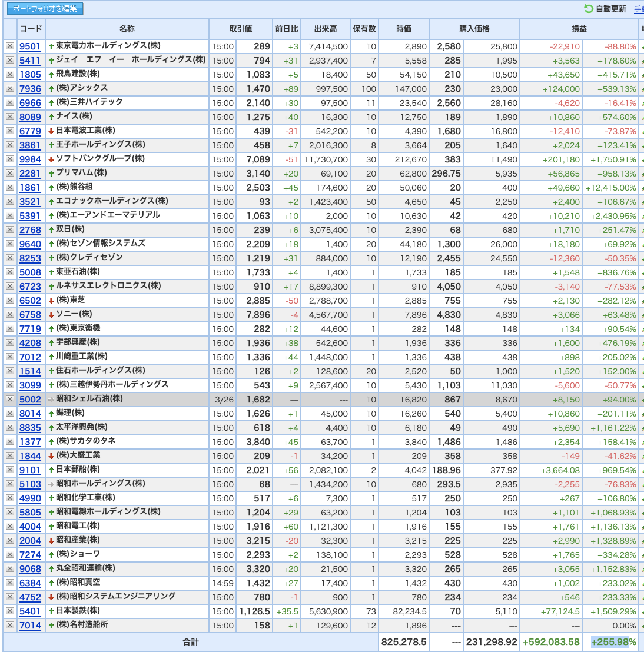Screen dimensions: 644x652
Task: Open stock code link 6758
Action: coord(31,315)
